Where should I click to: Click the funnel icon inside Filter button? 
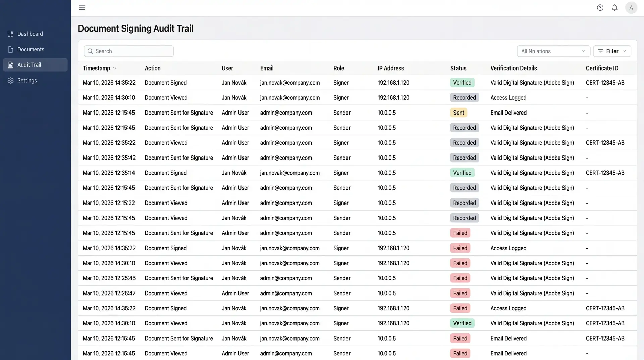pyautogui.click(x=601, y=51)
